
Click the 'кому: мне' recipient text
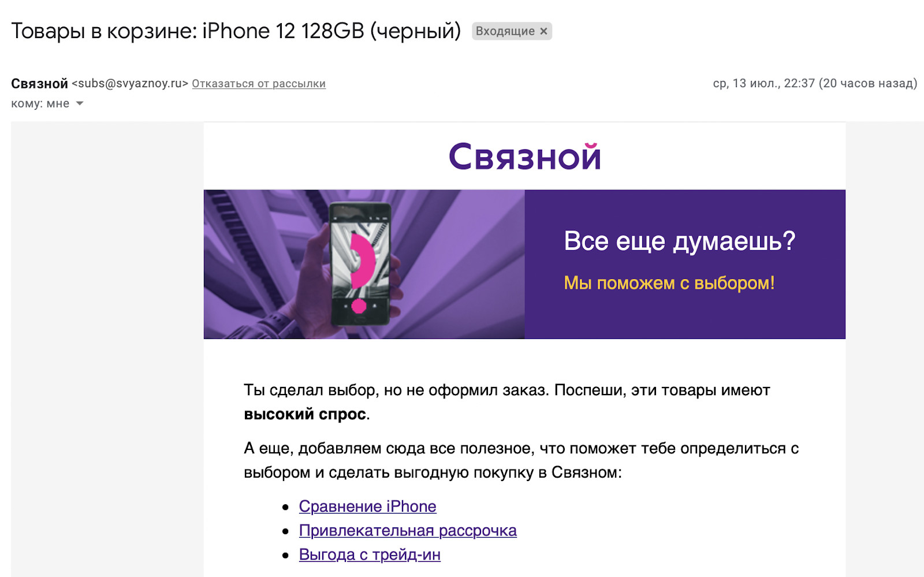[x=40, y=104]
